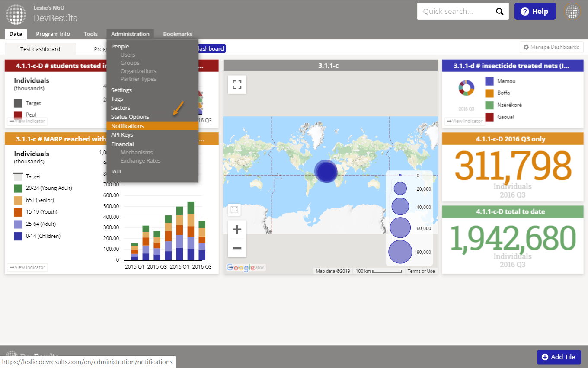Open the Program Info tab

(x=53, y=34)
